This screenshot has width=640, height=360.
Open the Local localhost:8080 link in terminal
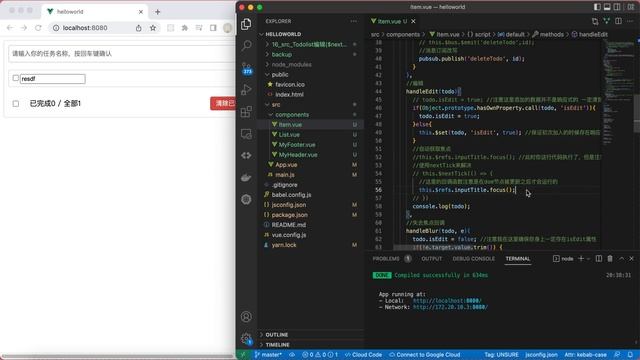[x=447, y=301]
